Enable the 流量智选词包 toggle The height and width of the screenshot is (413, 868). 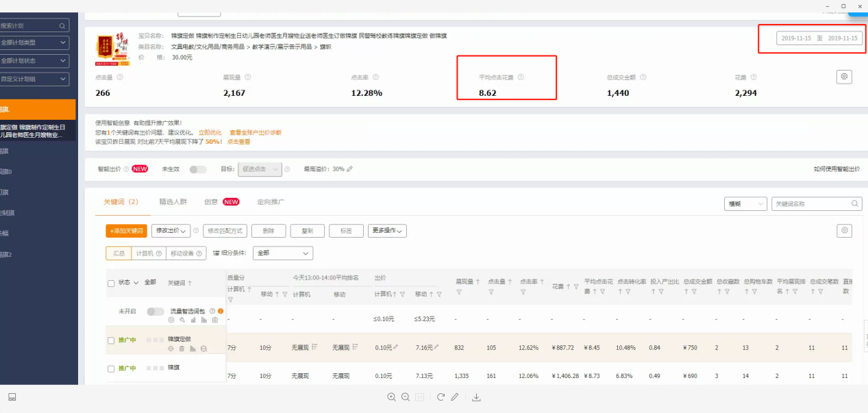[156, 312]
